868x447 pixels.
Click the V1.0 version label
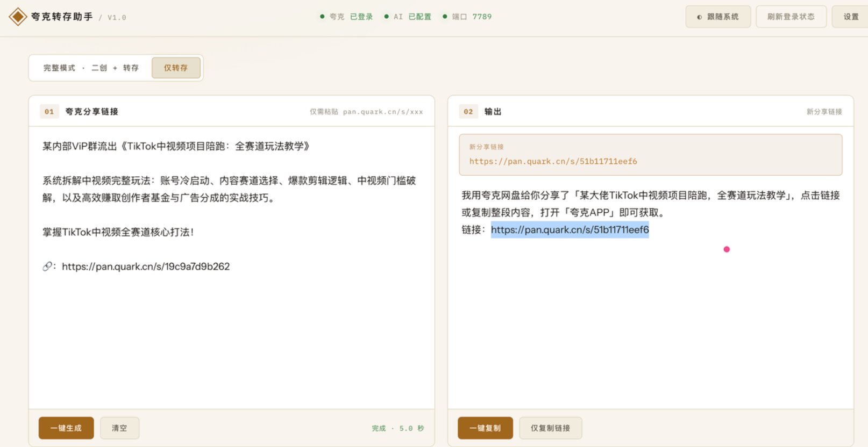click(117, 17)
